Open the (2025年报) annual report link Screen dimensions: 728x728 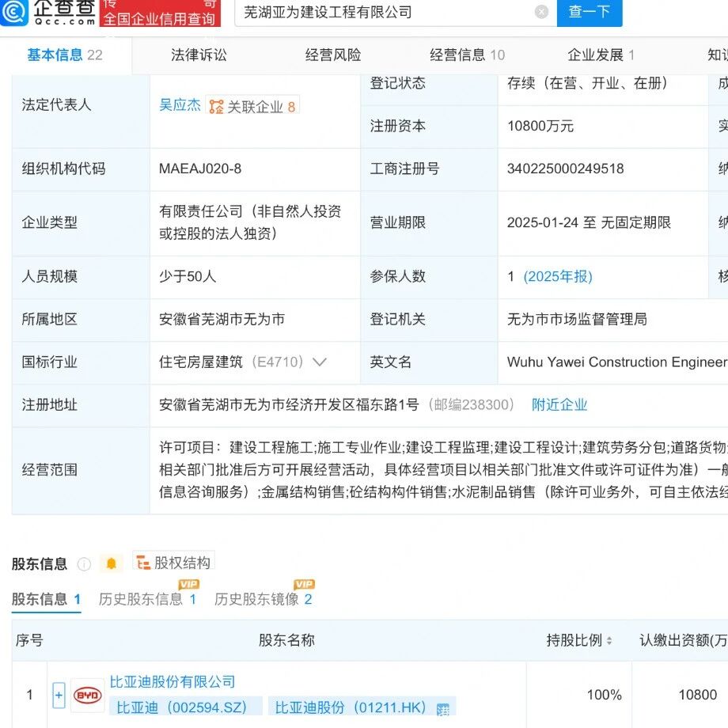click(x=558, y=277)
